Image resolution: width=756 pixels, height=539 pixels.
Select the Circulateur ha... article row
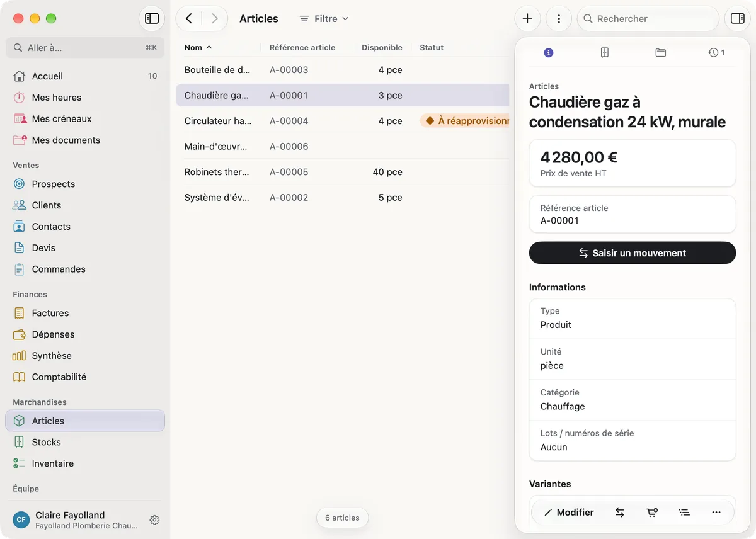pos(342,121)
